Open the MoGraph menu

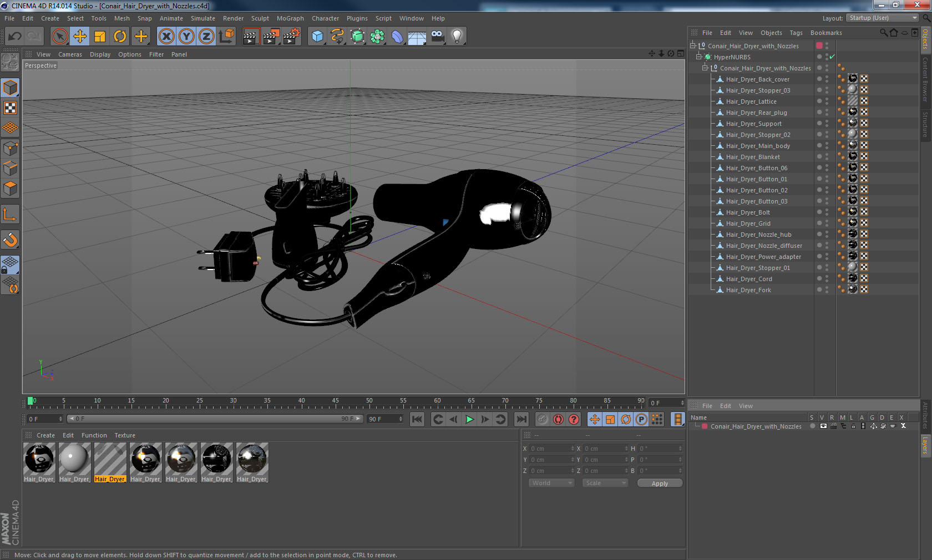(290, 18)
